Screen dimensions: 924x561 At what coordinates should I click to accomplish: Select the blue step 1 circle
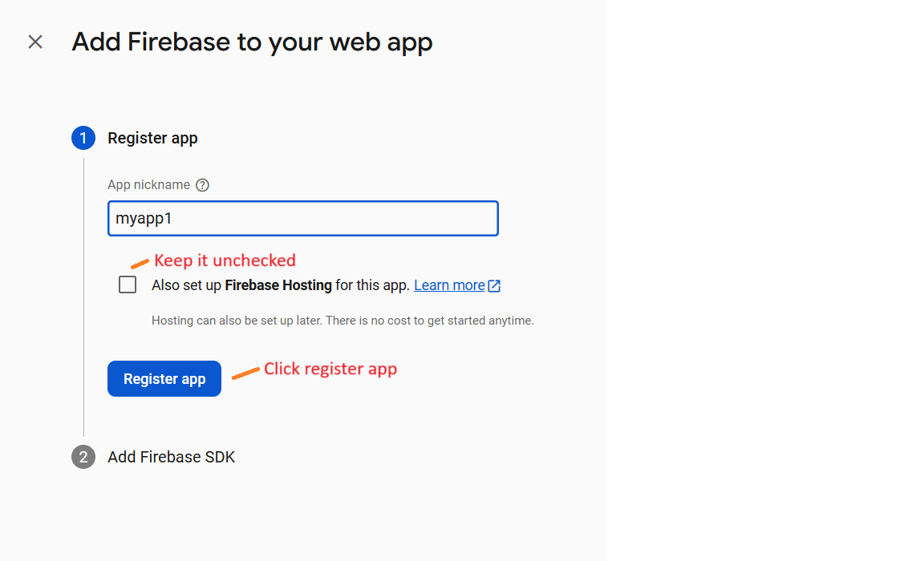coord(83,138)
